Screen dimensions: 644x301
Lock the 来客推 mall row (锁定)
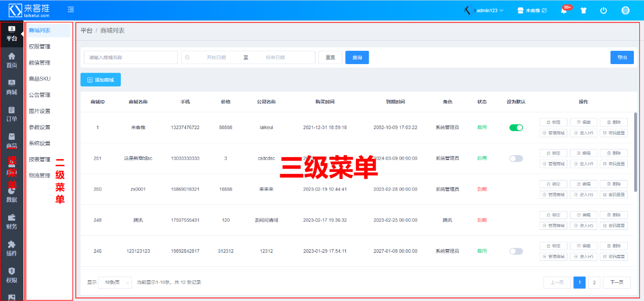click(553, 123)
